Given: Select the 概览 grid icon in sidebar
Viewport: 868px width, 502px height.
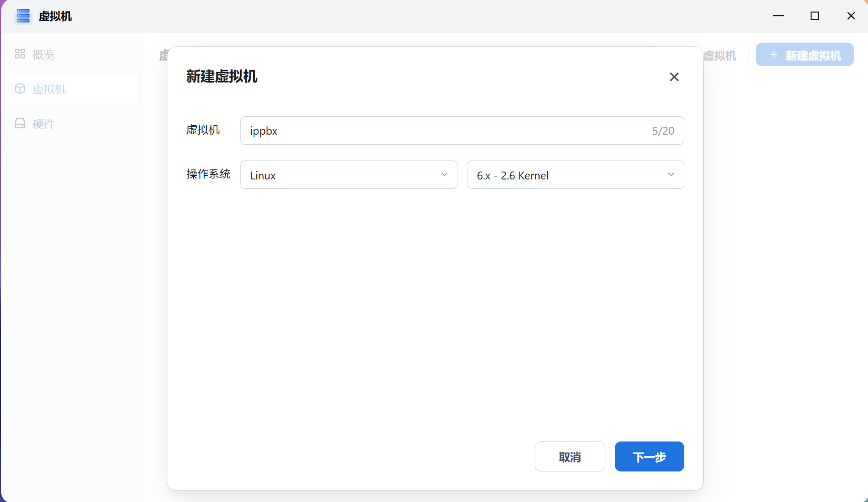Looking at the screenshot, I should pyautogui.click(x=20, y=53).
